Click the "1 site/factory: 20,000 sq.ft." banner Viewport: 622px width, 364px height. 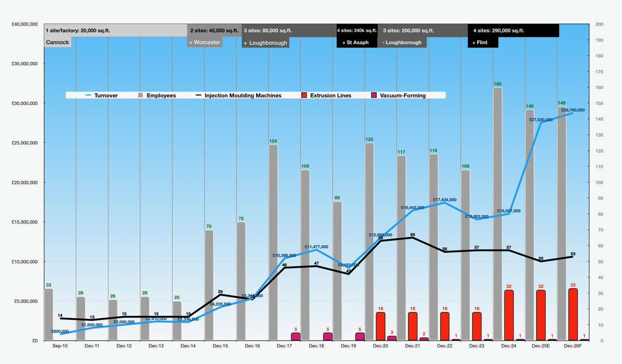click(x=116, y=31)
